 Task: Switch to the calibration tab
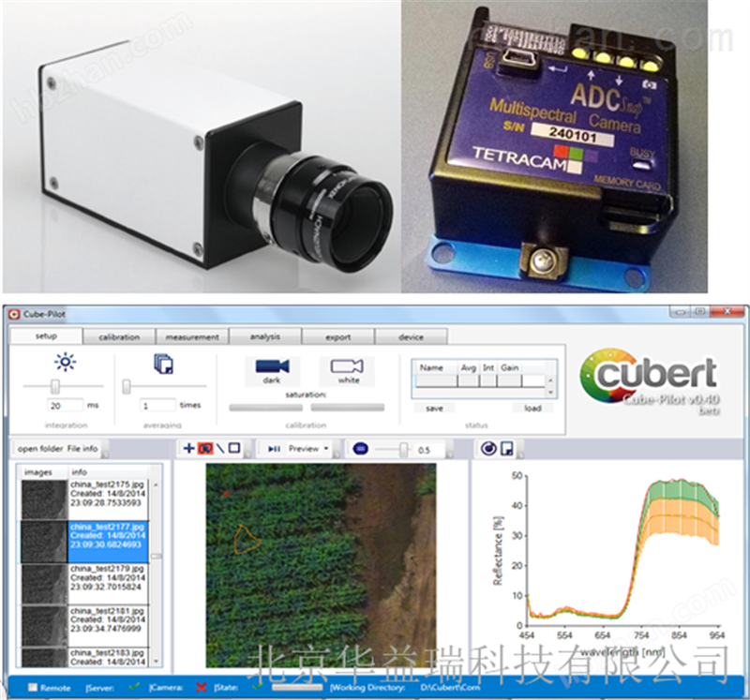point(119,337)
